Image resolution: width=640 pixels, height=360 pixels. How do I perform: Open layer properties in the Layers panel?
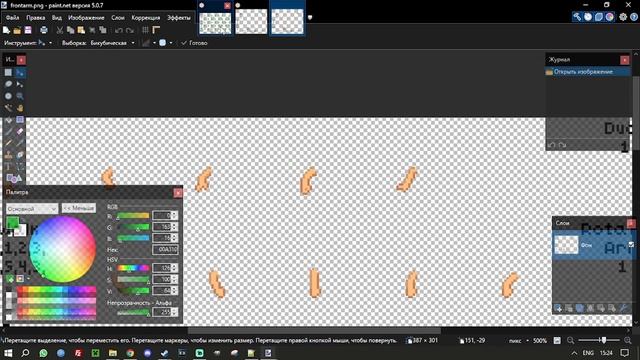click(623, 309)
